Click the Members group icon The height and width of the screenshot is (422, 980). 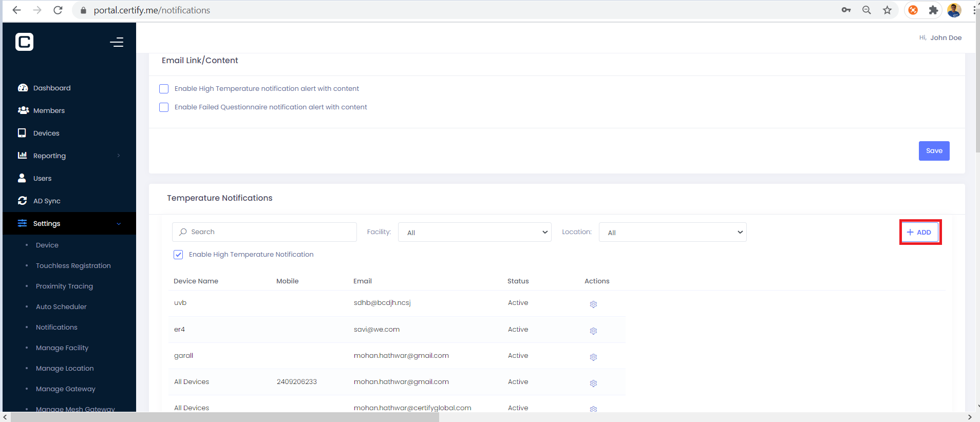pyautogui.click(x=23, y=110)
